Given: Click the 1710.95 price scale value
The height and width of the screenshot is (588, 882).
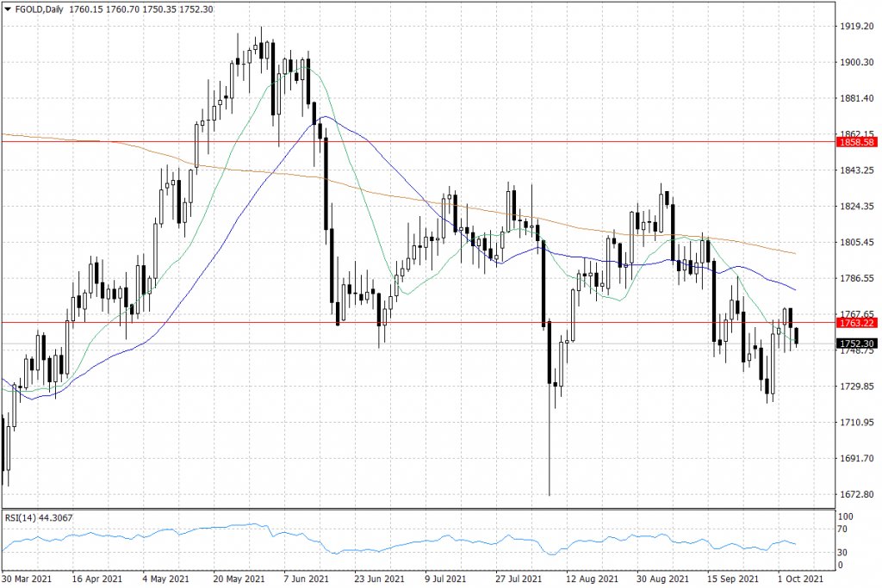Looking at the screenshot, I should (x=857, y=422).
